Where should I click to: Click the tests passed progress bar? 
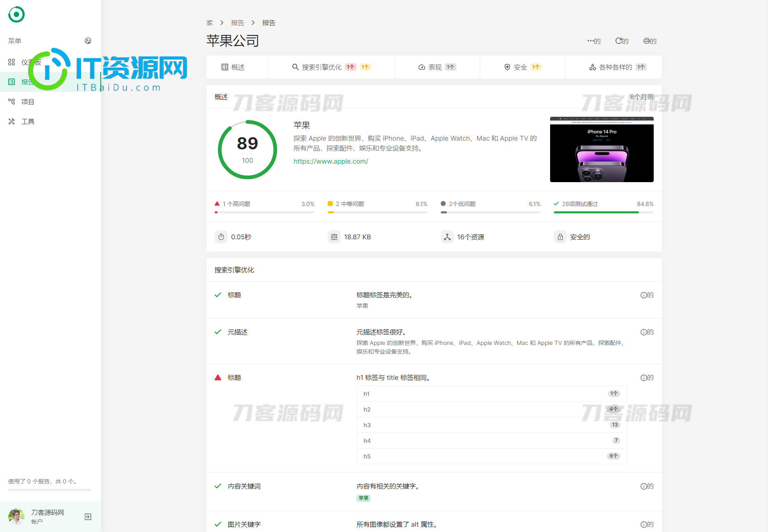click(x=604, y=213)
